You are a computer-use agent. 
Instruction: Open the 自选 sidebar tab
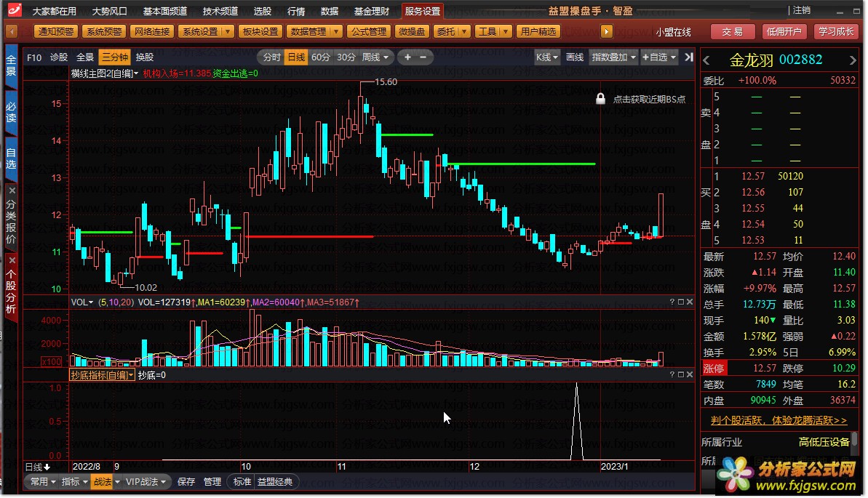tap(11, 158)
